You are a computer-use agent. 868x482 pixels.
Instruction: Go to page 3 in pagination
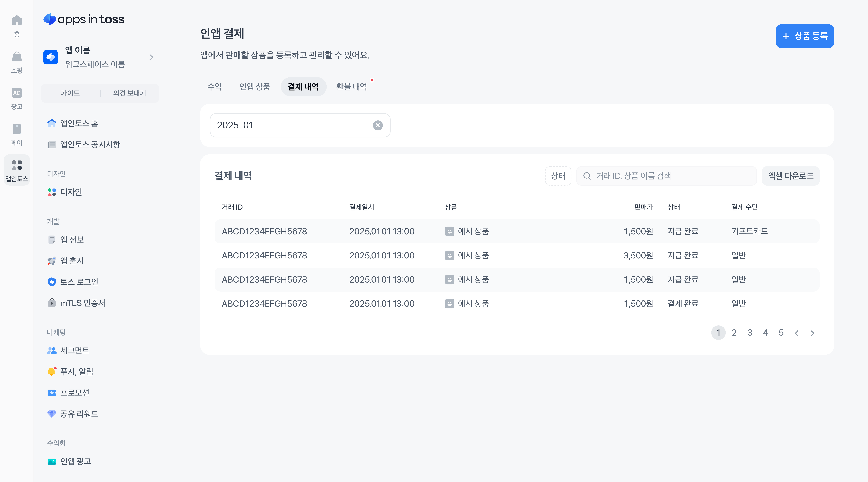click(x=750, y=333)
